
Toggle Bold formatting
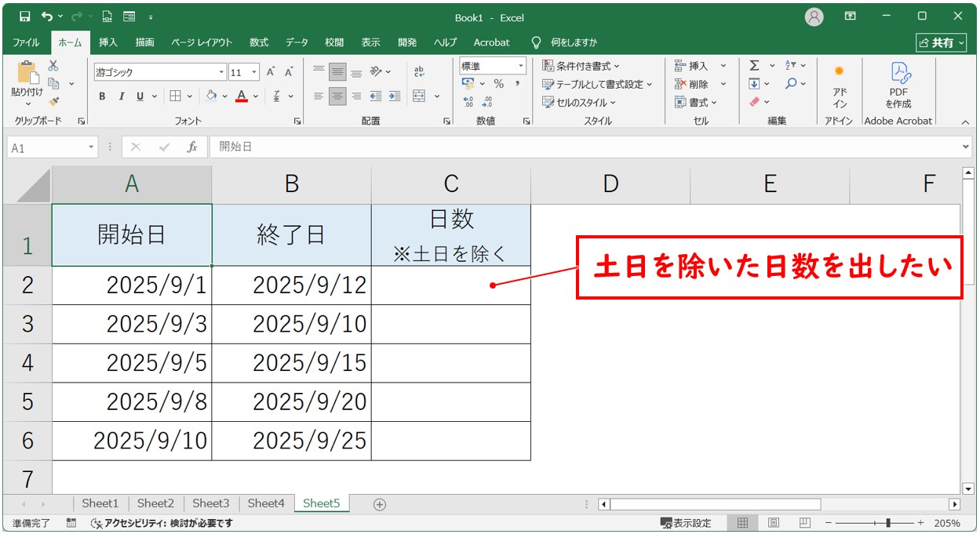tap(102, 96)
